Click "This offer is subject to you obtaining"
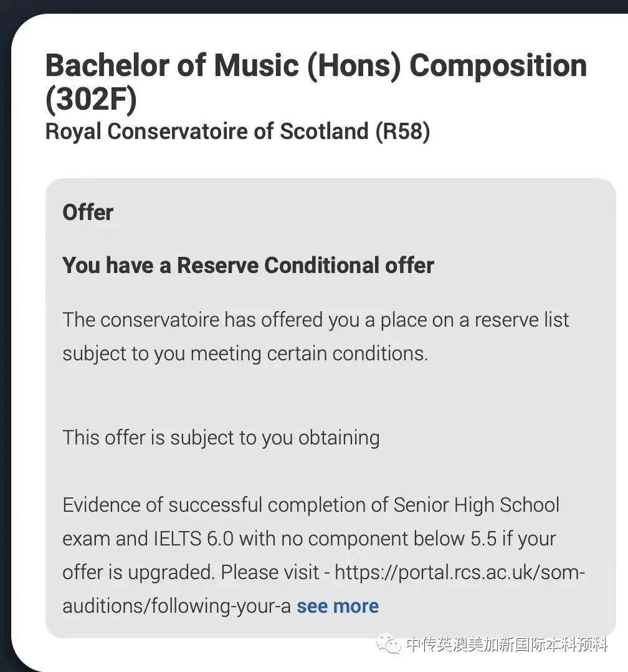Viewport: 628px width, 672px height. coord(221,437)
